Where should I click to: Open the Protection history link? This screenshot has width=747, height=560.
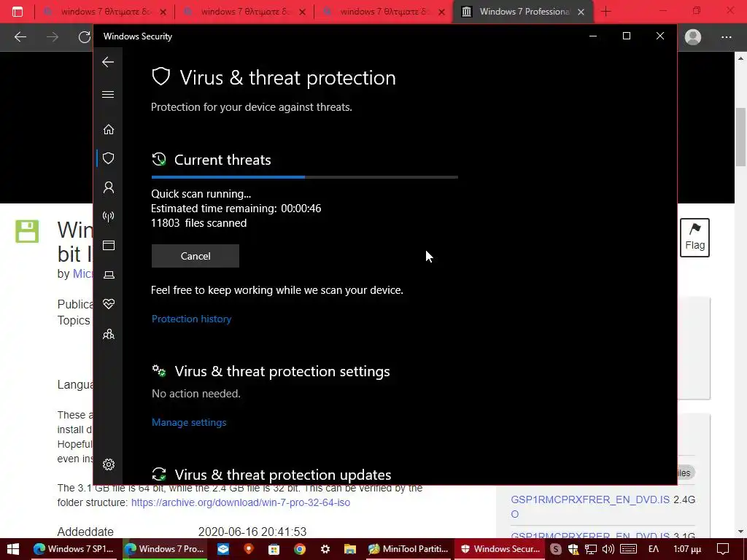pyautogui.click(x=192, y=319)
